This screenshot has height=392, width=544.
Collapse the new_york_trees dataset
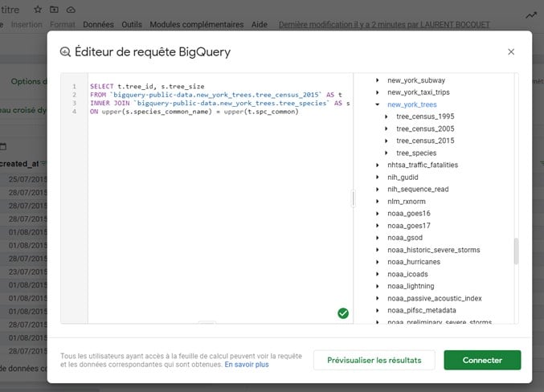point(378,104)
